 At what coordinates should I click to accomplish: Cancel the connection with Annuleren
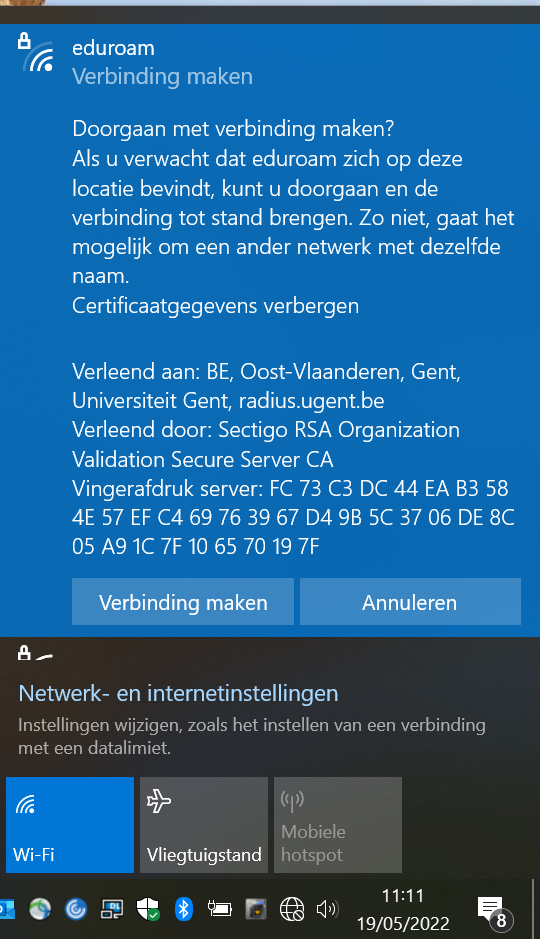410,601
